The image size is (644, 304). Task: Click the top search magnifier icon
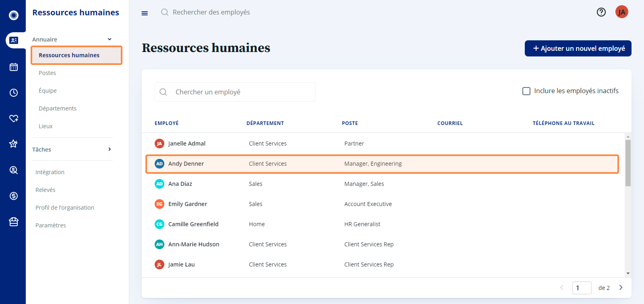pos(165,12)
